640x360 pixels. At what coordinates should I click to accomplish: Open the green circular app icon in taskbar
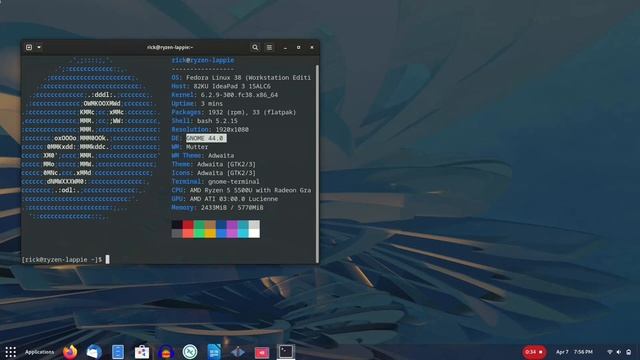190,352
